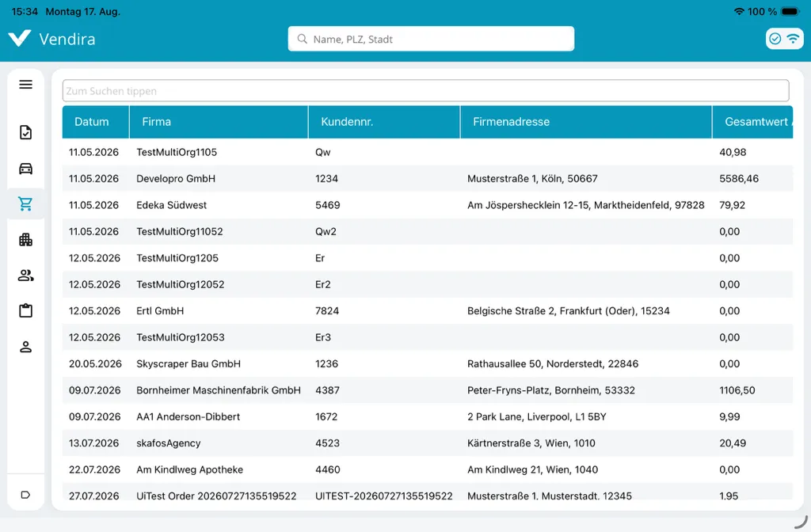The height and width of the screenshot is (532, 811).
Task: Open the clipboard sidebar icon
Action: pyautogui.click(x=25, y=310)
